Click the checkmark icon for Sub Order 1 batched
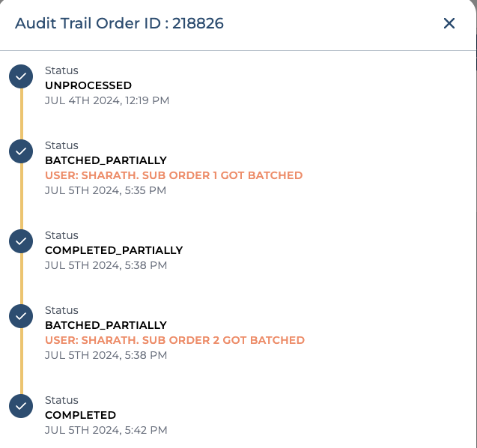Viewport: 477px width, 448px height. pyautogui.click(x=21, y=151)
